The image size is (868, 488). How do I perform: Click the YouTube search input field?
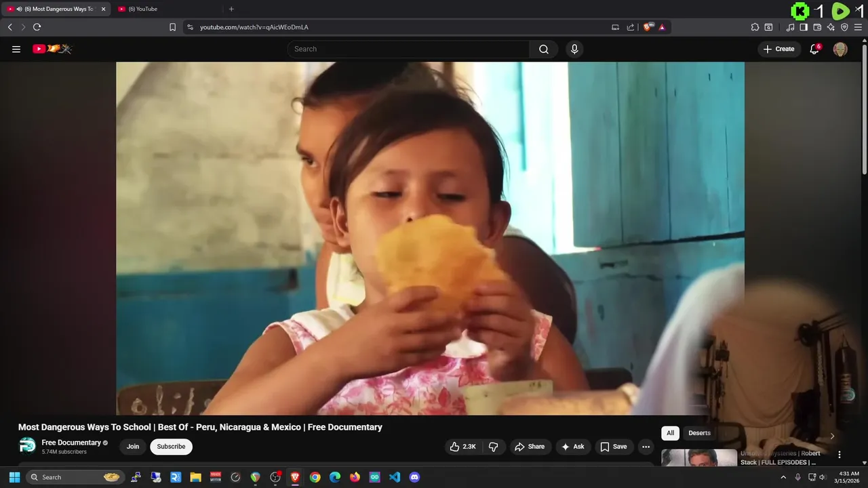(x=408, y=49)
